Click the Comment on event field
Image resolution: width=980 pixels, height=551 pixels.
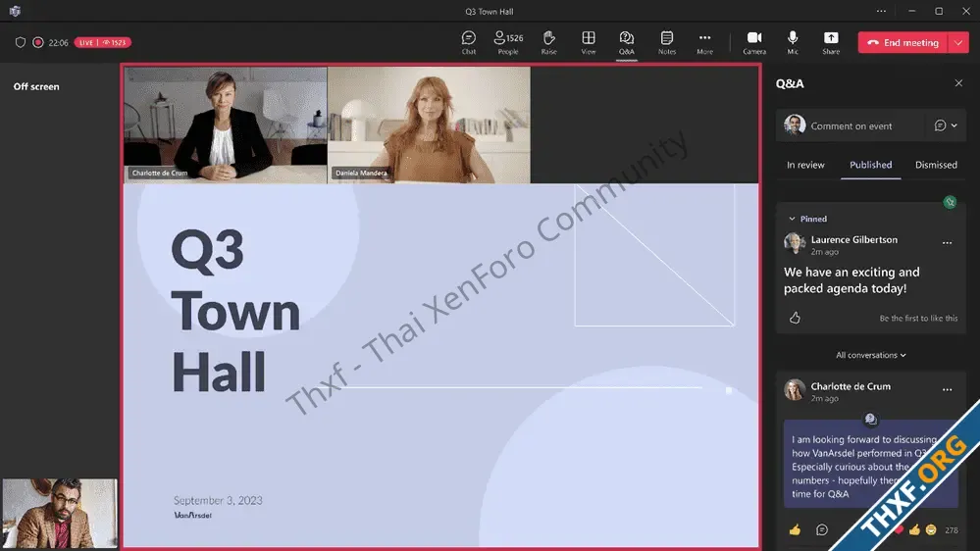pos(851,125)
